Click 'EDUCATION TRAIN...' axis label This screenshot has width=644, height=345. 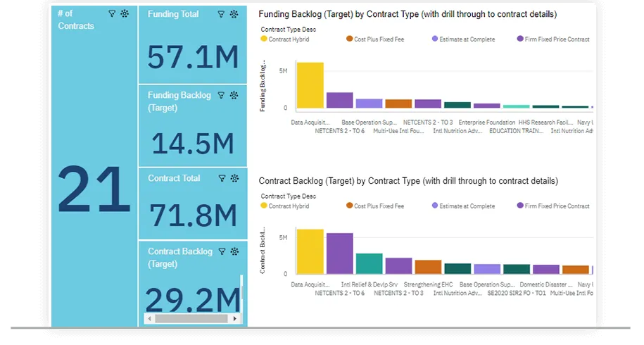point(517,131)
